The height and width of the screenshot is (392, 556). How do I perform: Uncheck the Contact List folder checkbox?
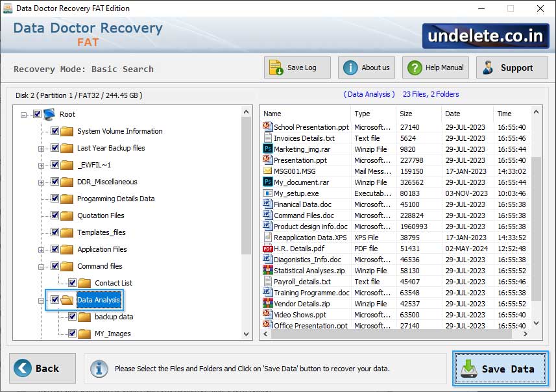(73, 282)
